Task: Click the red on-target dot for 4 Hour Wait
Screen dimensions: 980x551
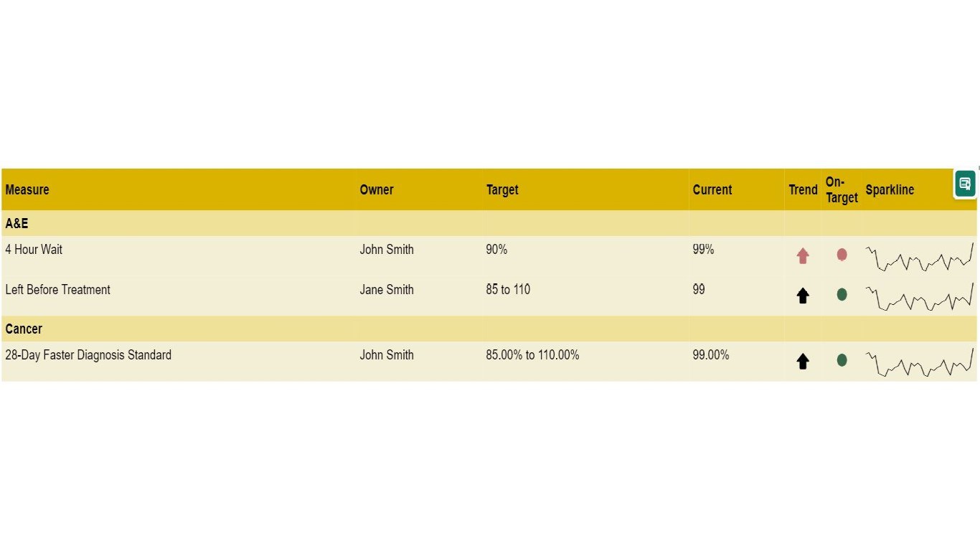Action: (x=842, y=255)
